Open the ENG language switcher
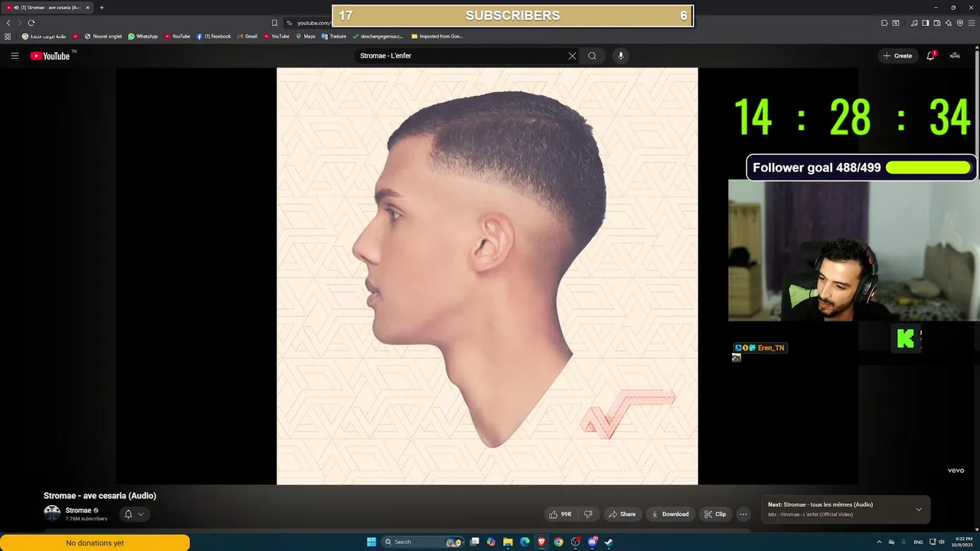The image size is (980, 551). (918, 542)
